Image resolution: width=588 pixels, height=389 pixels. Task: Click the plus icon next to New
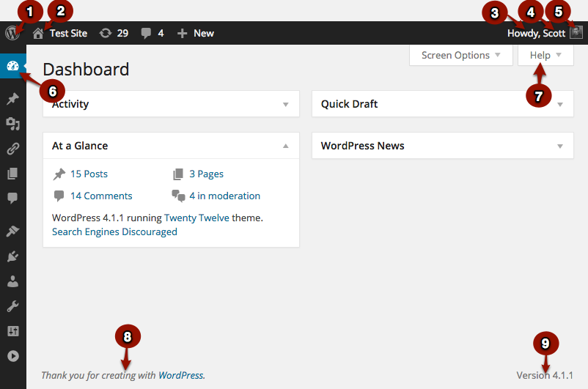tap(182, 34)
